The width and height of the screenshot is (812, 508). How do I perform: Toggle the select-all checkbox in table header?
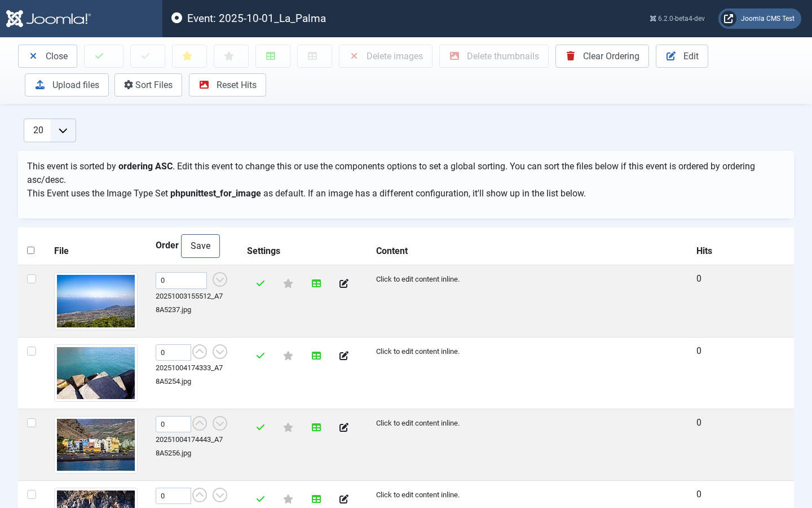point(31,251)
